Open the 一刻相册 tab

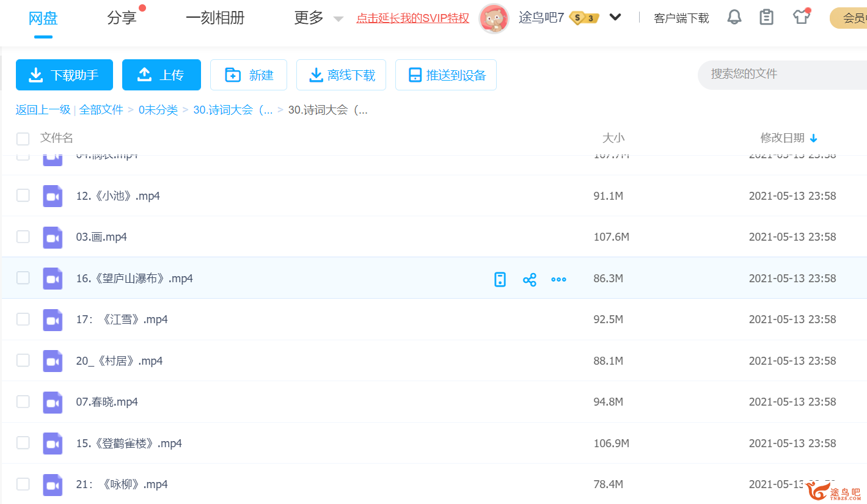point(215,18)
